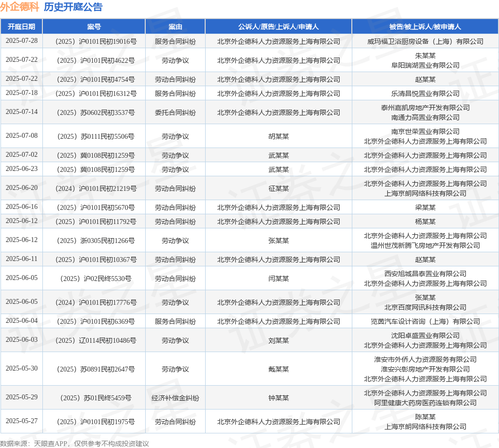Select case number (2025)沪0101民初16312号

(96, 94)
